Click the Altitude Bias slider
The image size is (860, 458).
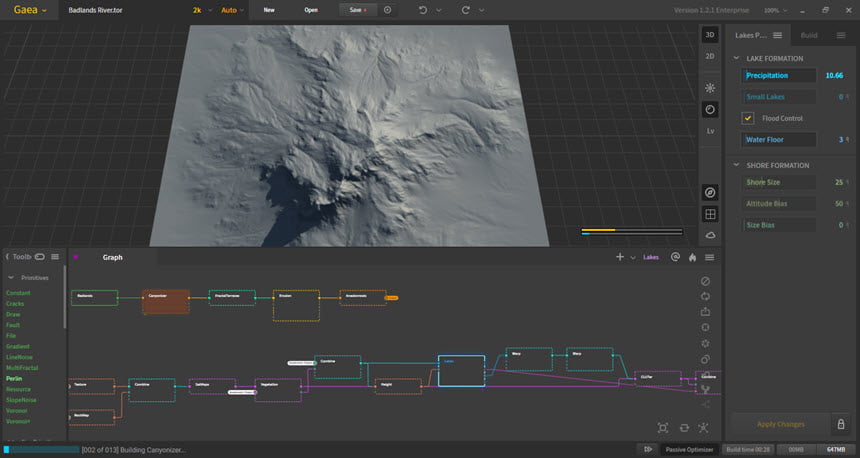[x=779, y=203]
